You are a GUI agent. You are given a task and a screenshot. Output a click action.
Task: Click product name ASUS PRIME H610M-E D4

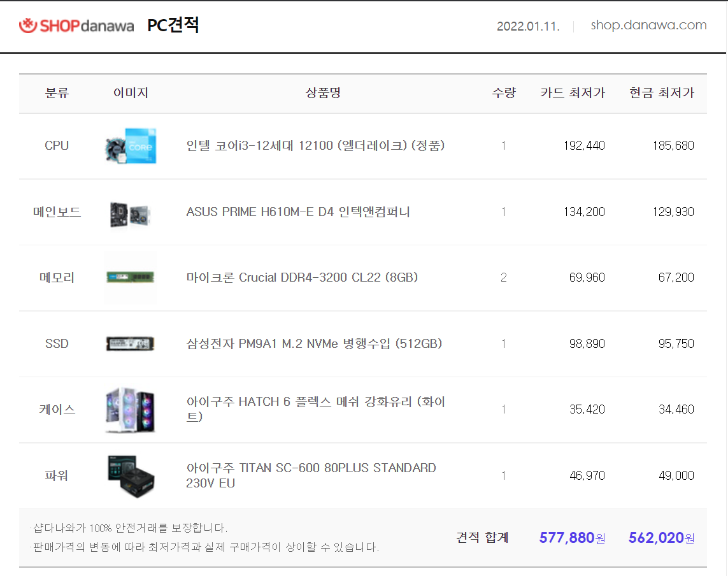tap(298, 212)
